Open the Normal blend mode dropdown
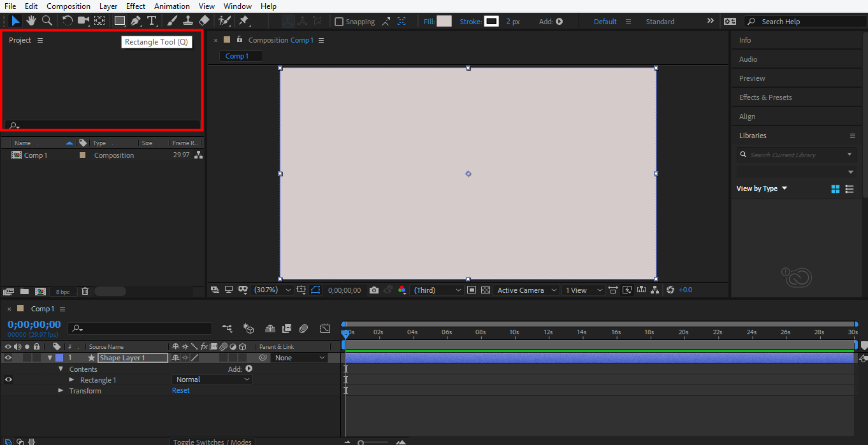Image resolution: width=868 pixels, height=445 pixels. (213, 379)
